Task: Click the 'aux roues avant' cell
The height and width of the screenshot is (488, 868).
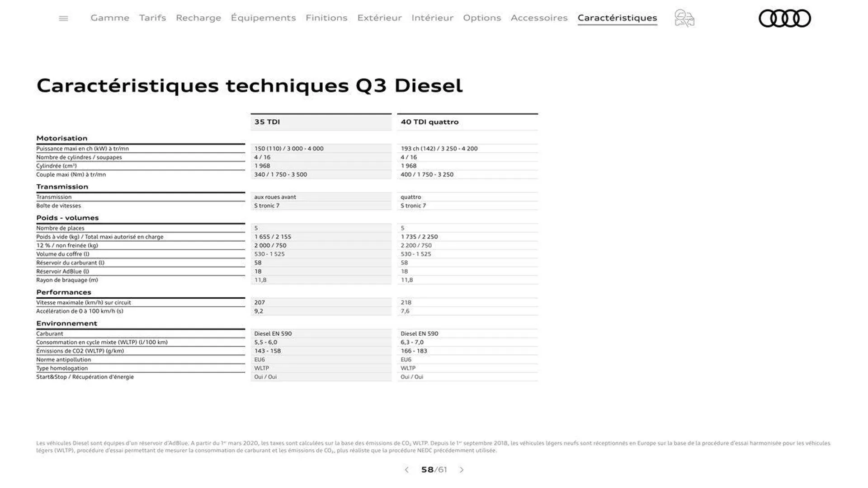Action: click(275, 197)
